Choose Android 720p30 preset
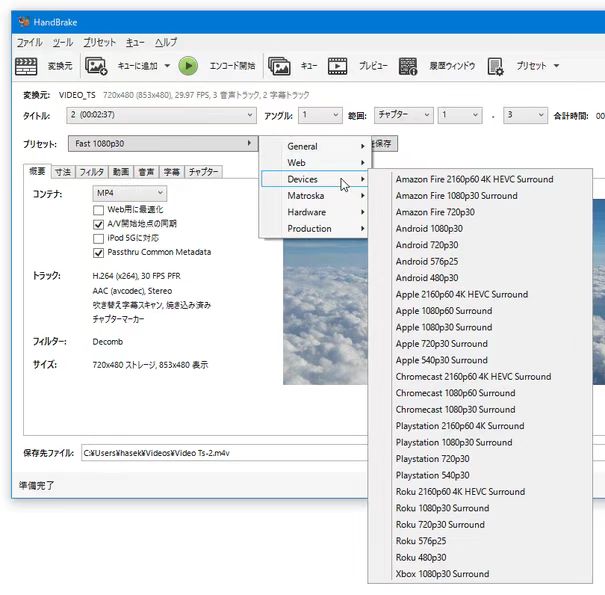This screenshot has height=595, width=605. tap(480, 245)
